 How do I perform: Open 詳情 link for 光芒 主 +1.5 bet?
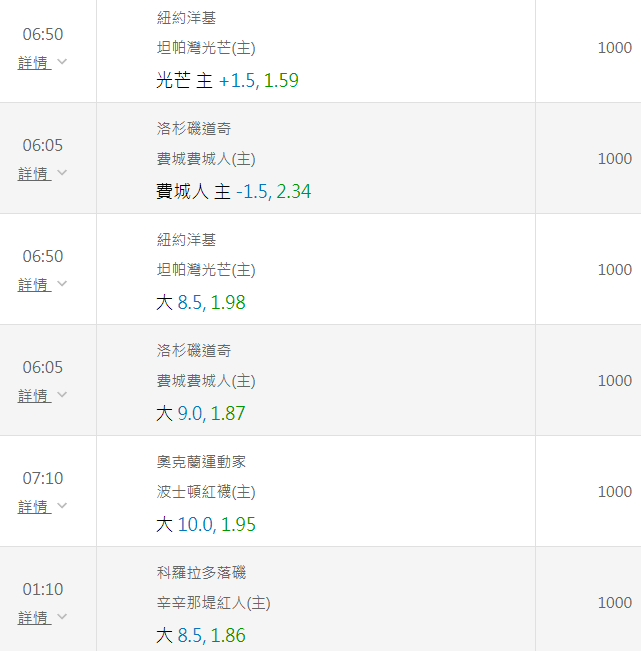[x=33, y=63]
